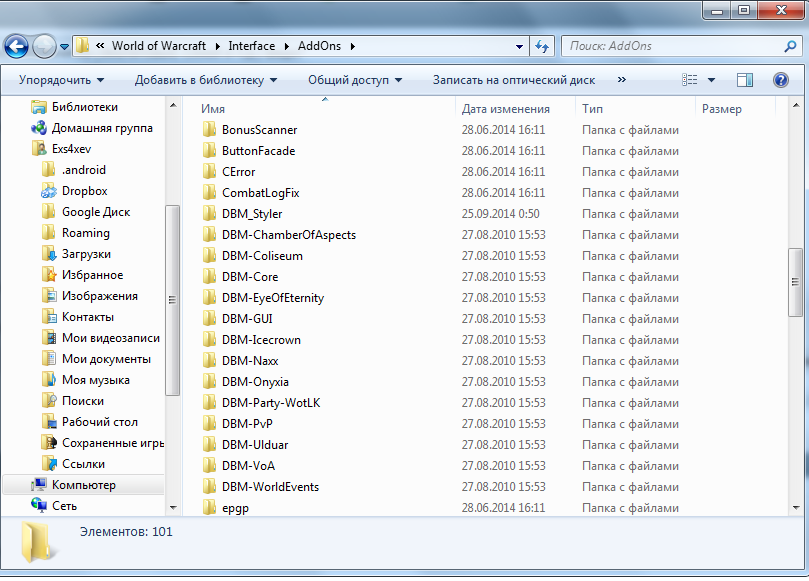Select .android folder in sidebar
This screenshot has width=809, height=581.
(x=84, y=170)
